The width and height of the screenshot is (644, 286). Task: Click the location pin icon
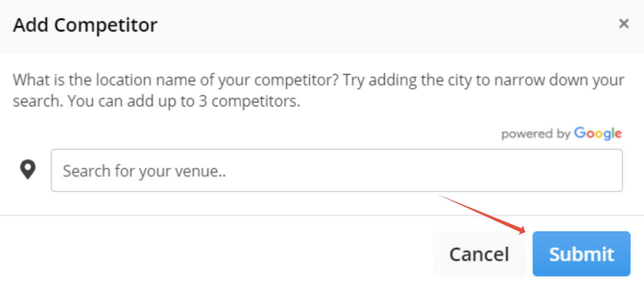(x=28, y=170)
